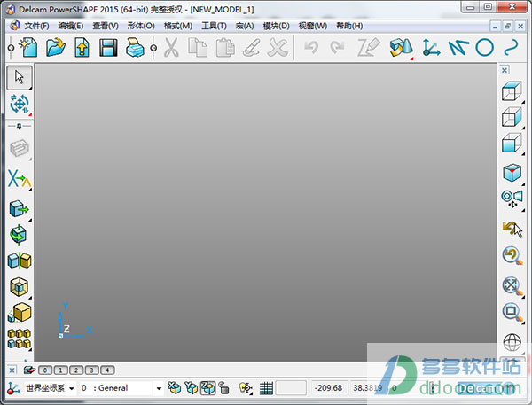
Task: Click the Previous view zoom icon
Action: (x=512, y=256)
